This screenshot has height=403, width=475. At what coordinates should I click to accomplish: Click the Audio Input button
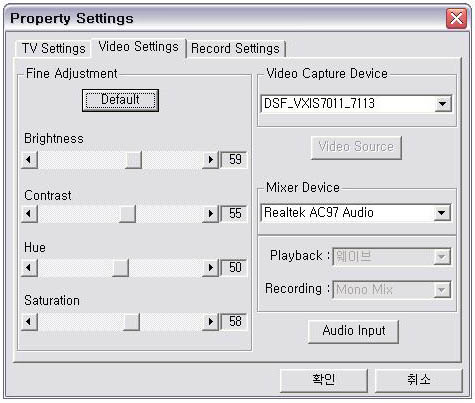pos(354,331)
